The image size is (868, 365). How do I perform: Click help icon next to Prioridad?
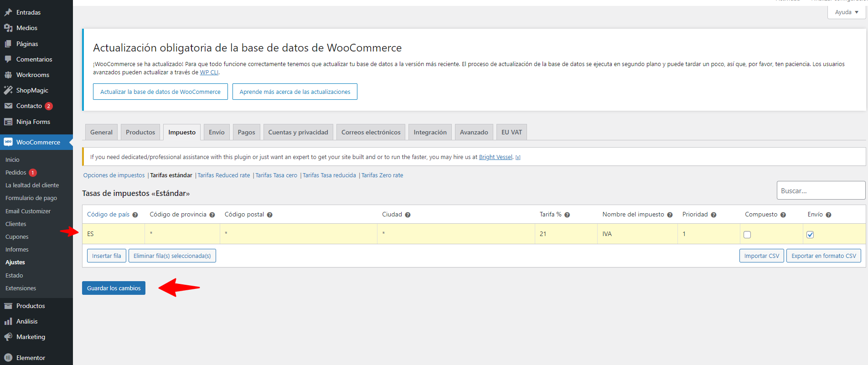coord(713,215)
